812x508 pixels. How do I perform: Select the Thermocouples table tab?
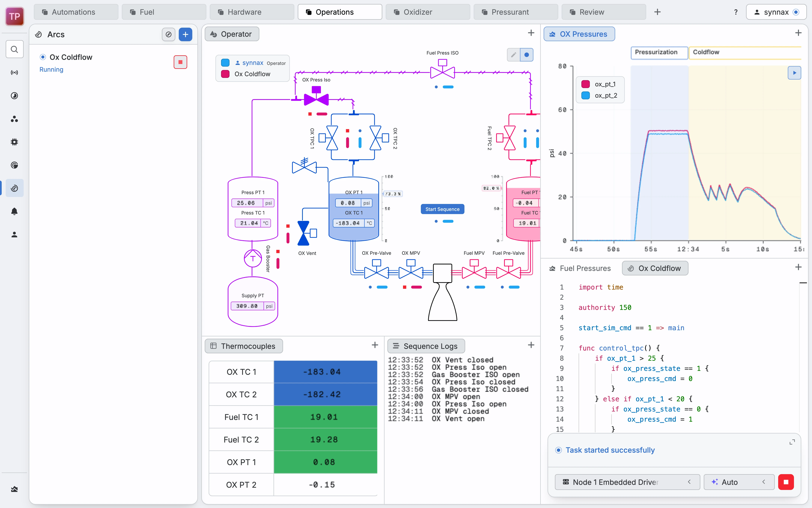point(244,346)
